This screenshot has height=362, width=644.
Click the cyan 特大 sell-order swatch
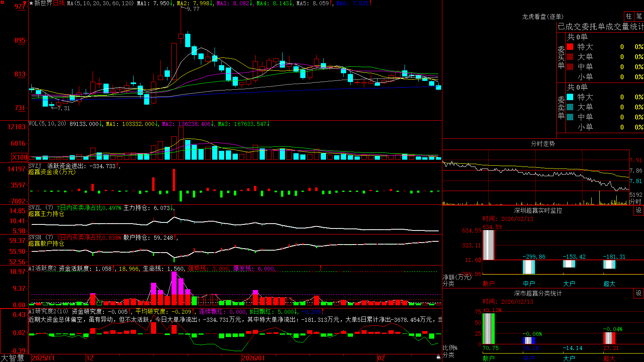pyautogui.click(x=570, y=97)
